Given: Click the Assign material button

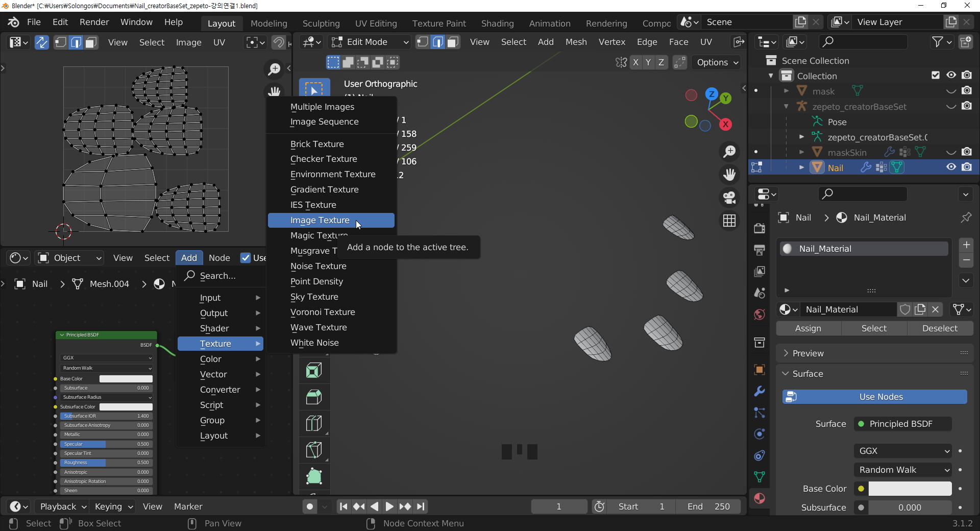Looking at the screenshot, I should (x=808, y=328).
